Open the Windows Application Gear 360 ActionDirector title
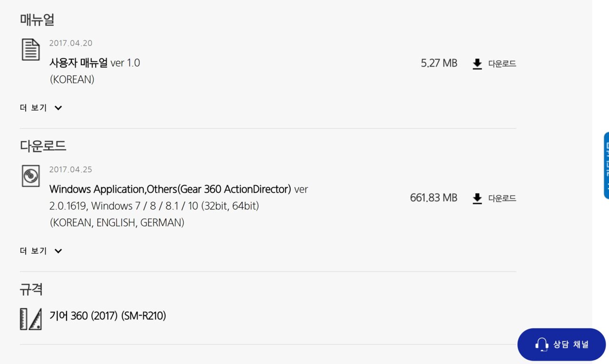 coord(170,189)
